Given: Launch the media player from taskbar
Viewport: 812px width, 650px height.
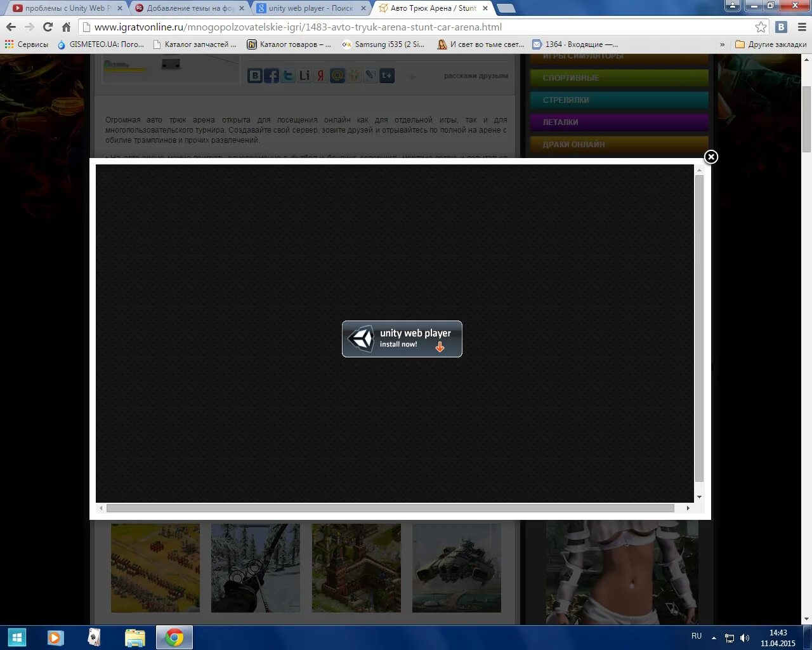Looking at the screenshot, I should click(x=55, y=637).
